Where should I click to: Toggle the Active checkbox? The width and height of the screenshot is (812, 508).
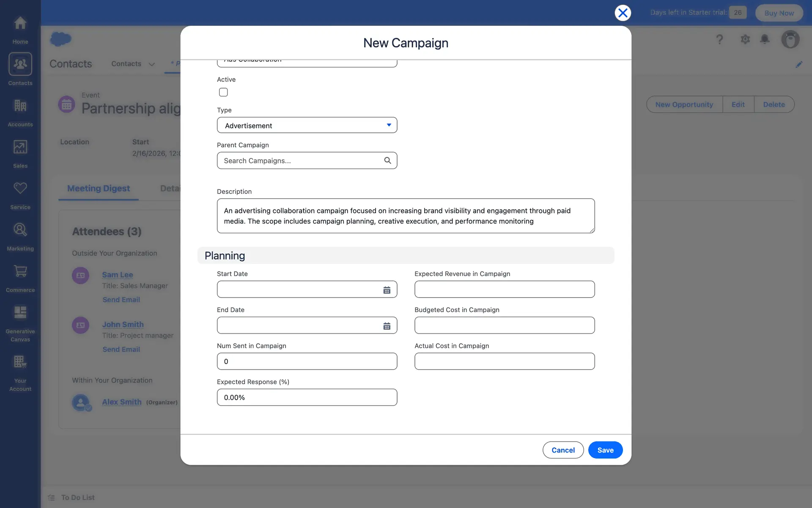[223, 92]
